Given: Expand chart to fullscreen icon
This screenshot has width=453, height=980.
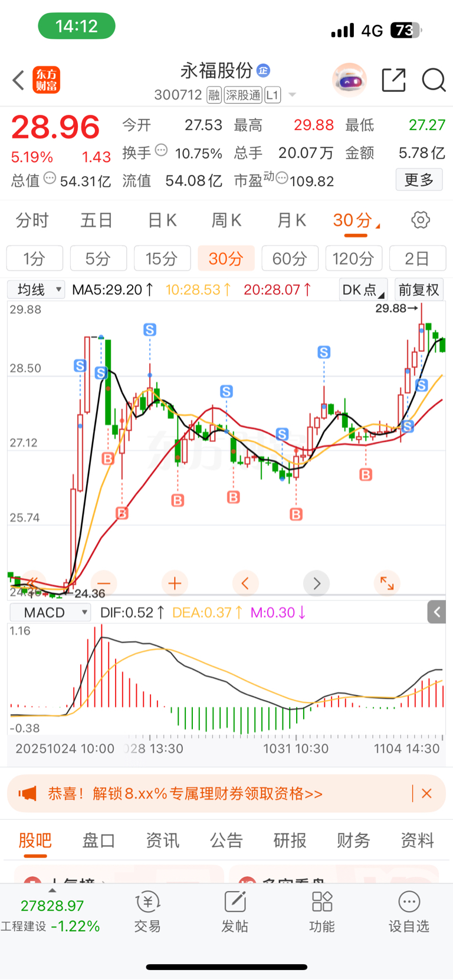Looking at the screenshot, I should 387,583.
